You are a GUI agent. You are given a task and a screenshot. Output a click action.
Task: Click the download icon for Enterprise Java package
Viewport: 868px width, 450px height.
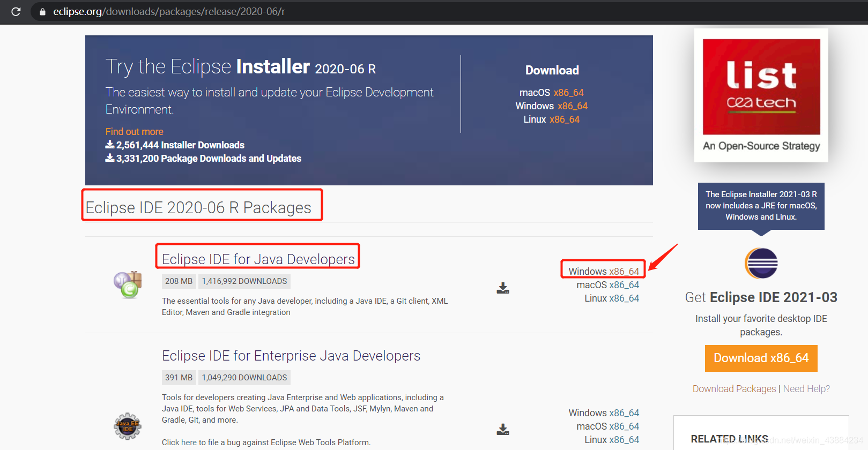point(503,429)
